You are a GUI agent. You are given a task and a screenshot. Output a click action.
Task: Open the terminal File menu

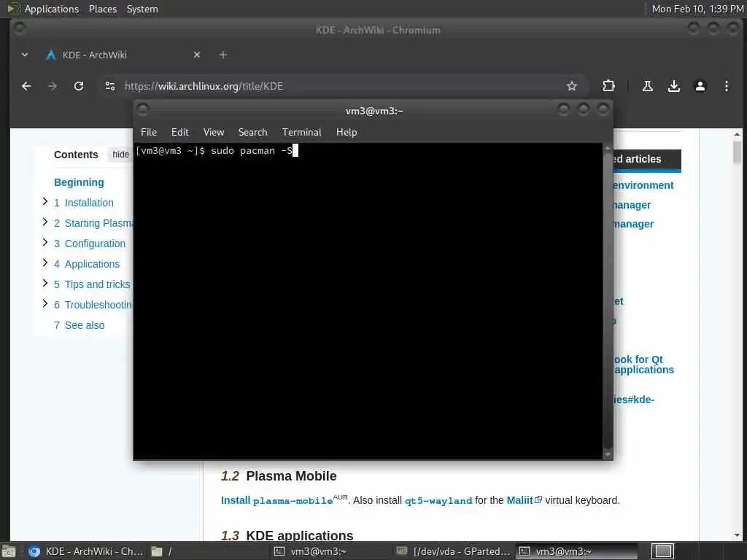[x=149, y=133]
